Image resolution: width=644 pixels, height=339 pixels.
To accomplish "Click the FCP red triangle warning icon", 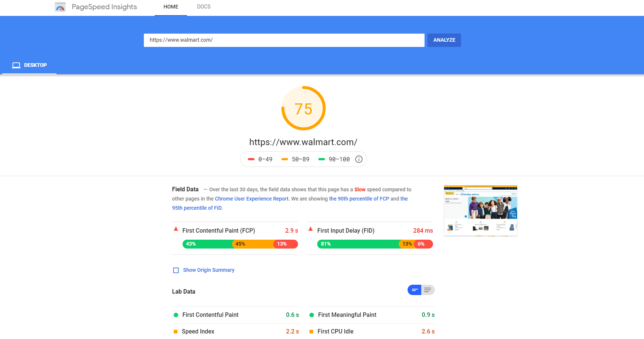I will [176, 229].
